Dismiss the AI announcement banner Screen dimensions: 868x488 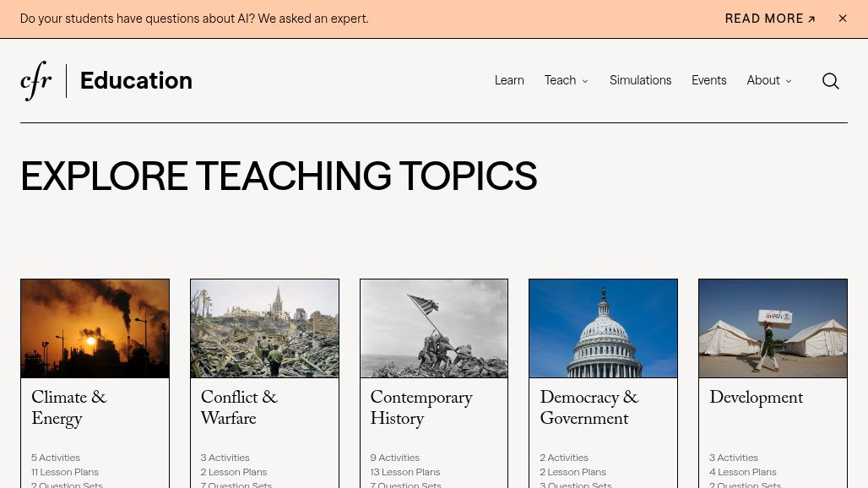point(843,19)
